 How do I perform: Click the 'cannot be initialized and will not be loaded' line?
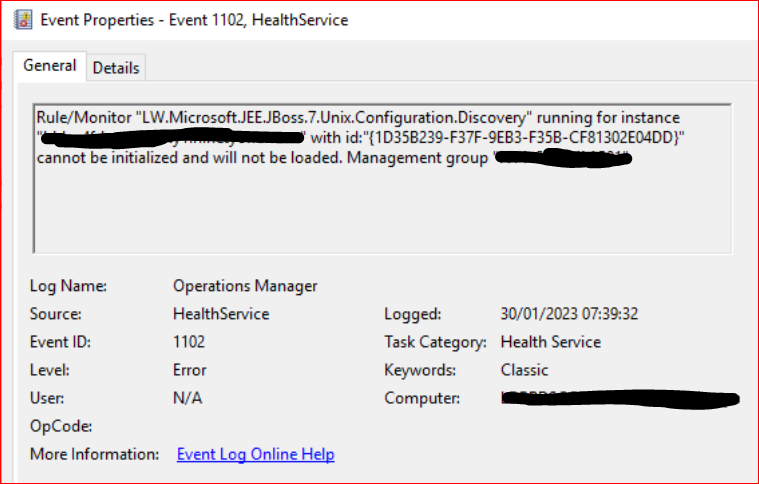click(x=190, y=158)
